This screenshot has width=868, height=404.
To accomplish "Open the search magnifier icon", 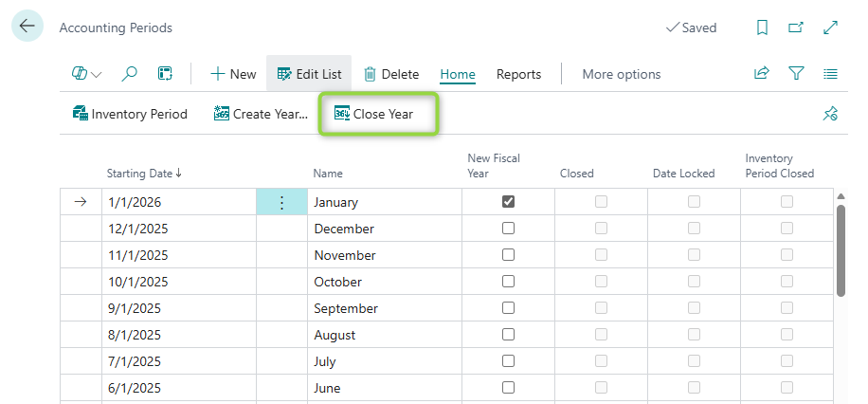I will click(130, 74).
